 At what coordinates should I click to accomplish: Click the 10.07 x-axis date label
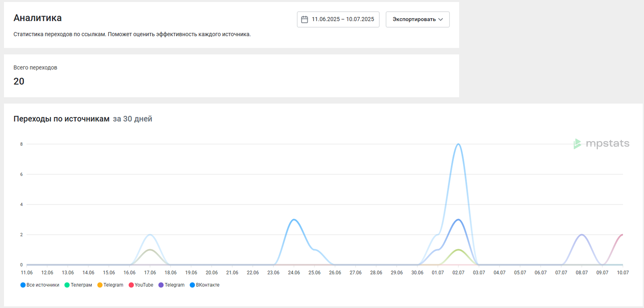point(623,272)
